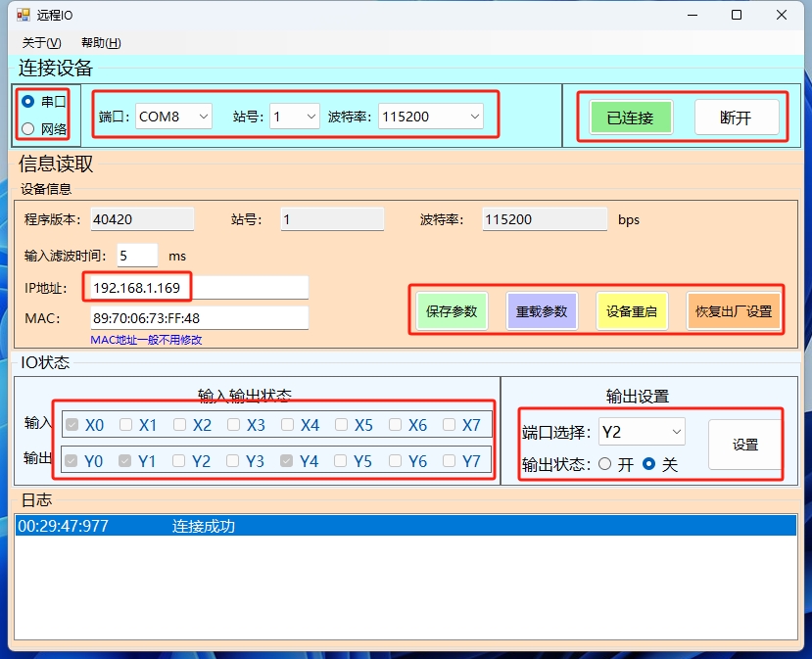
Task: Click the orange 恢复出厂设置 button
Action: point(734,311)
